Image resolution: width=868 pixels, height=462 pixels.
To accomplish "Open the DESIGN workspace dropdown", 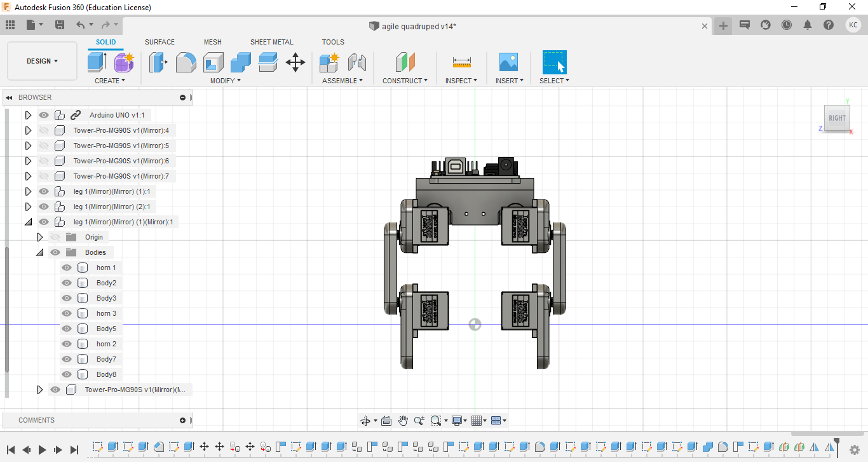I will (x=42, y=61).
